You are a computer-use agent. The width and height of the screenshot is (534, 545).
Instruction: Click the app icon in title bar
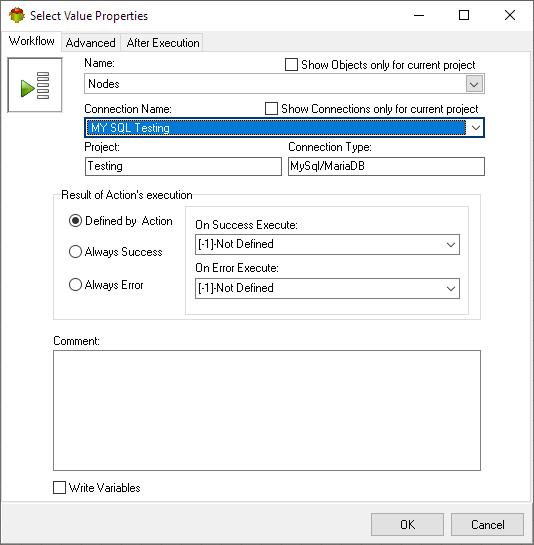17,16
